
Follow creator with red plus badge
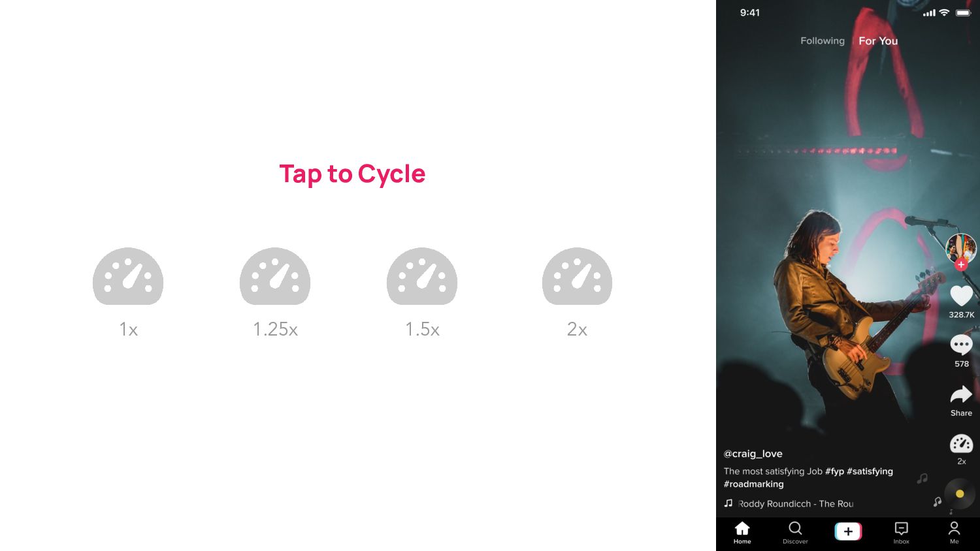[961, 264]
